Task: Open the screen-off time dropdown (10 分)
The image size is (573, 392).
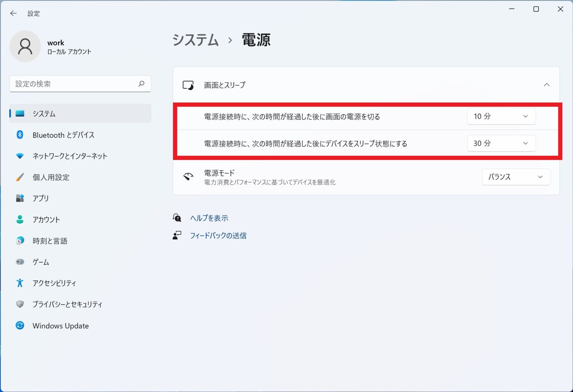Action: [x=501, y=117]
